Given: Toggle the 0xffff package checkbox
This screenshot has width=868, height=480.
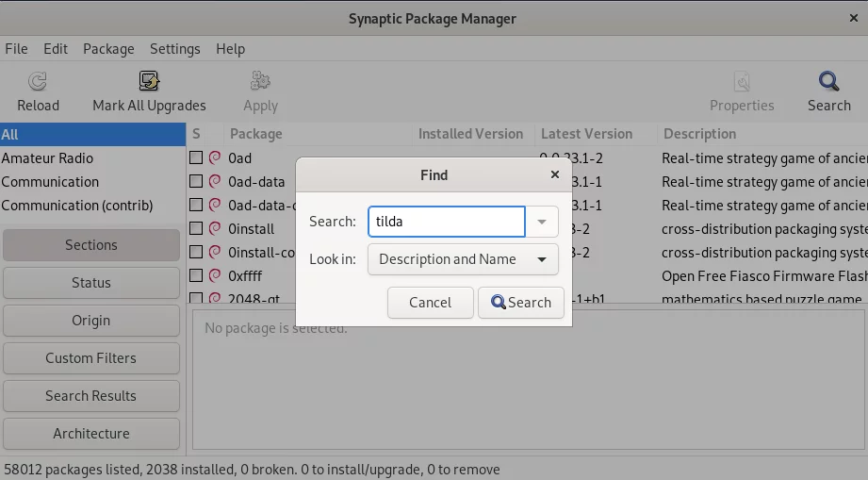Looking at the screenshot, I should point(196,275).
